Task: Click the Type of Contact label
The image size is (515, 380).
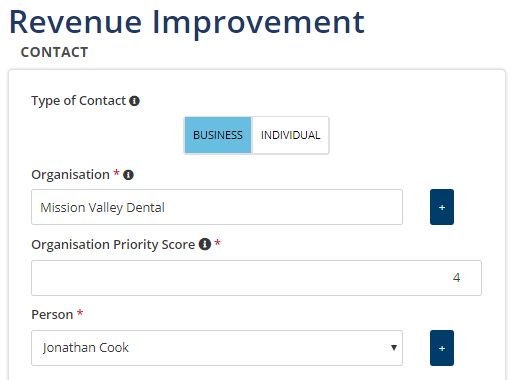Action: click(78, 101)
